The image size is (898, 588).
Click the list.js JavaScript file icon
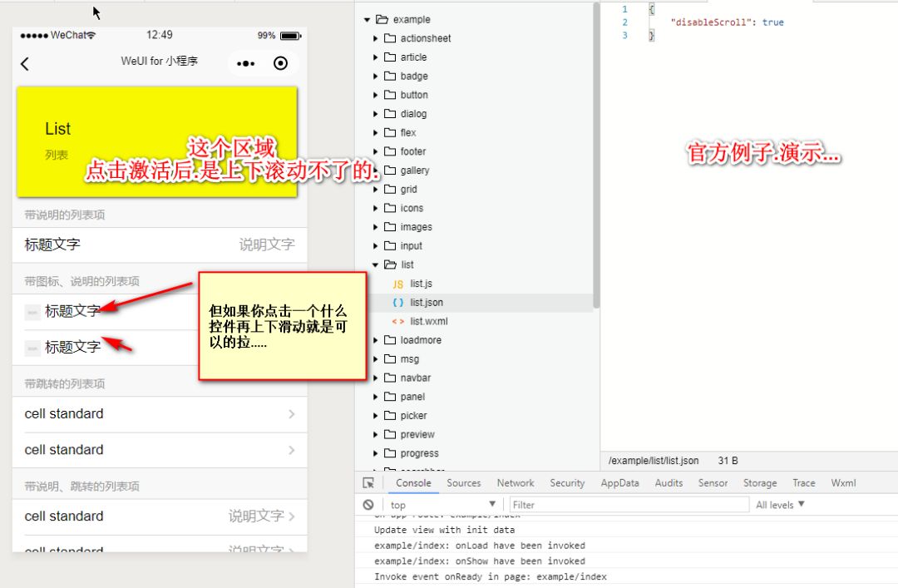[x=398, y=284]
